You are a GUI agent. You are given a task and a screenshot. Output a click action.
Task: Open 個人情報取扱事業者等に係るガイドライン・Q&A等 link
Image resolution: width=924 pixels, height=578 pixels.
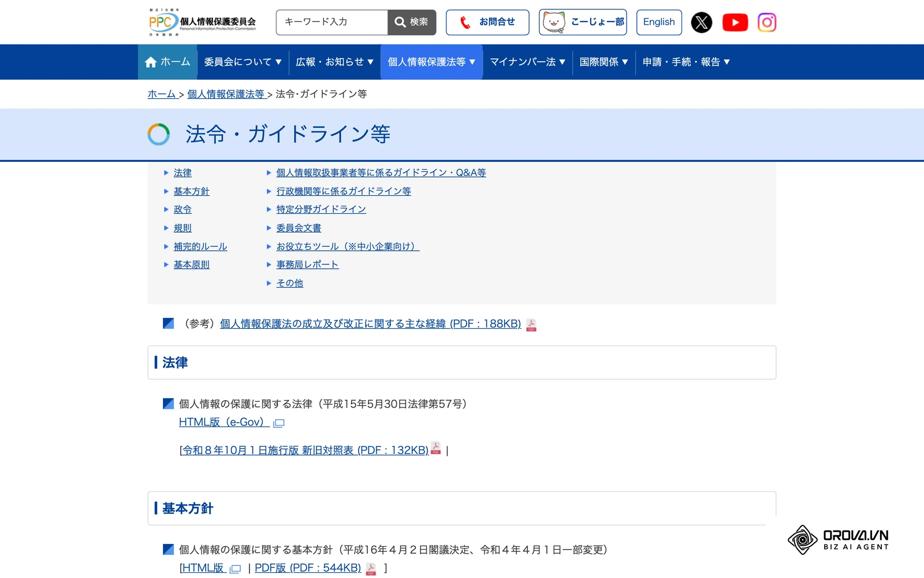[381, 173]
